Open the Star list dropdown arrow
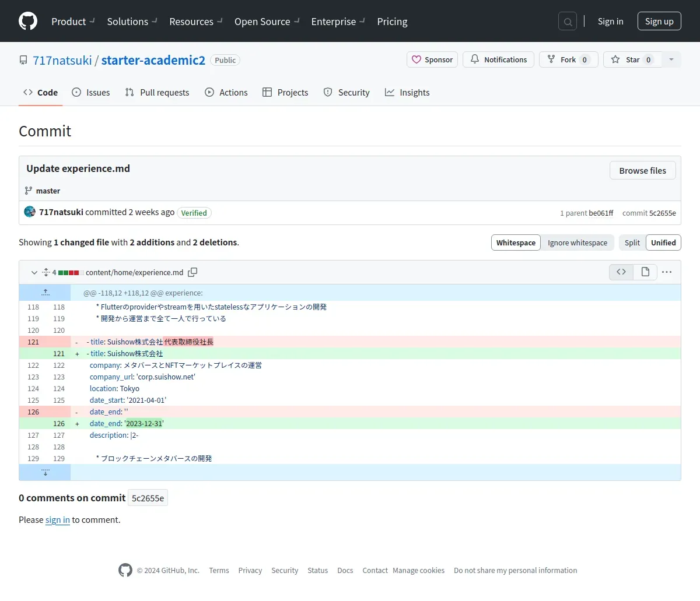The height and width of the screenshot is (601, 700). 671,59
